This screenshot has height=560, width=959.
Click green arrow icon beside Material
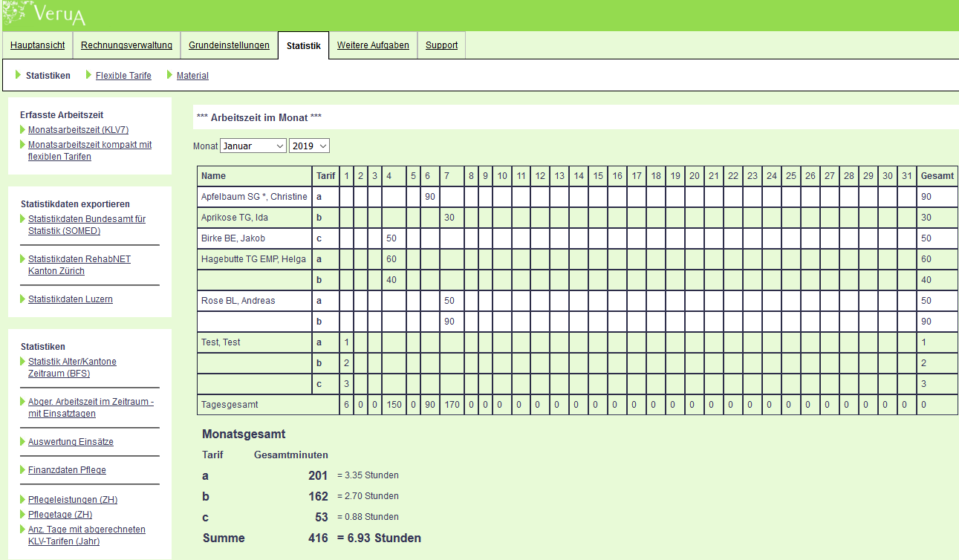(x=170, y=75)
